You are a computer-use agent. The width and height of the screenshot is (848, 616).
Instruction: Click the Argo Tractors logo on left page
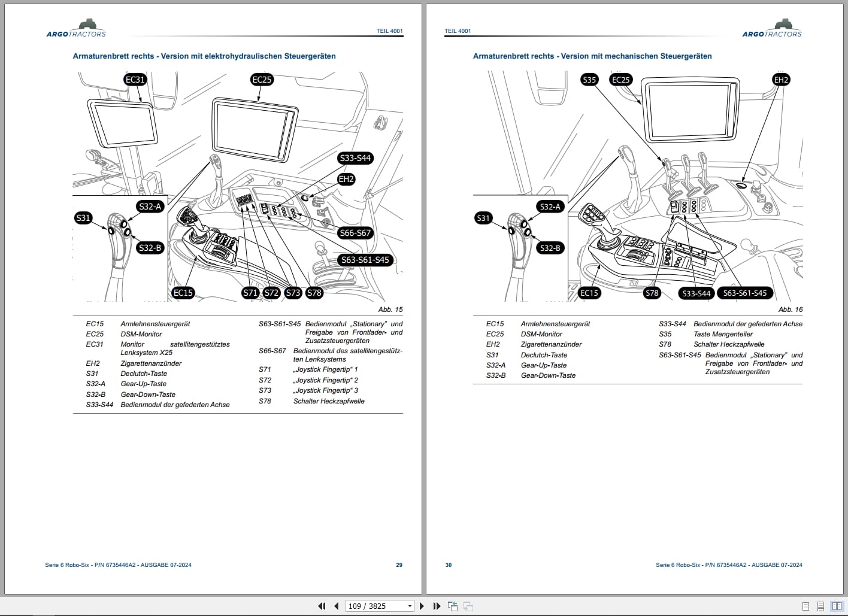tap(76, 28)
